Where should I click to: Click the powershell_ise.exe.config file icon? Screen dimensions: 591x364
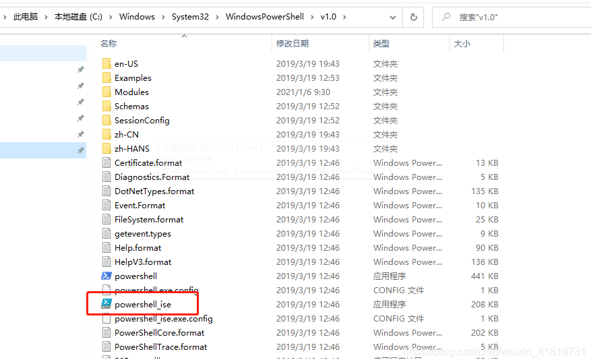pos(106,318)
